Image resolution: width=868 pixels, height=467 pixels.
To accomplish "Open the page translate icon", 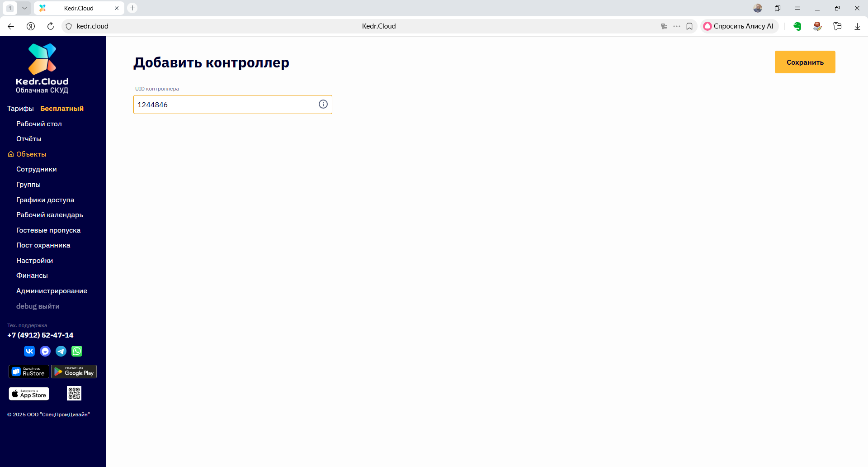I will [x=664, y=26].
